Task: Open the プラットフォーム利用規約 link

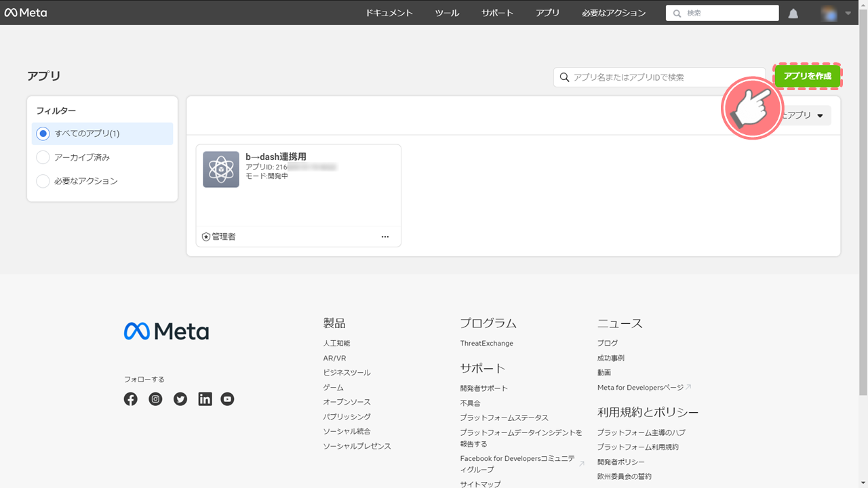Action: (x=638, y=447)
